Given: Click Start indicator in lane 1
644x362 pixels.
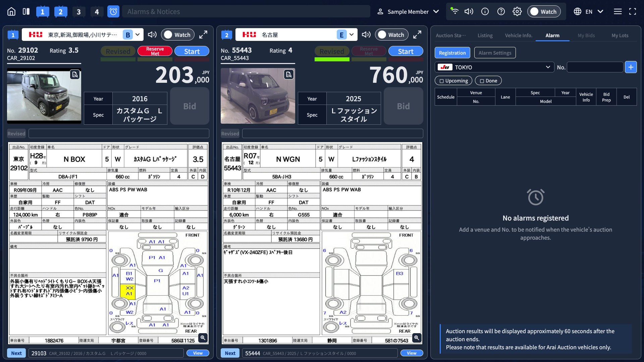Looking at the screenshot, I should pos(192,51).
